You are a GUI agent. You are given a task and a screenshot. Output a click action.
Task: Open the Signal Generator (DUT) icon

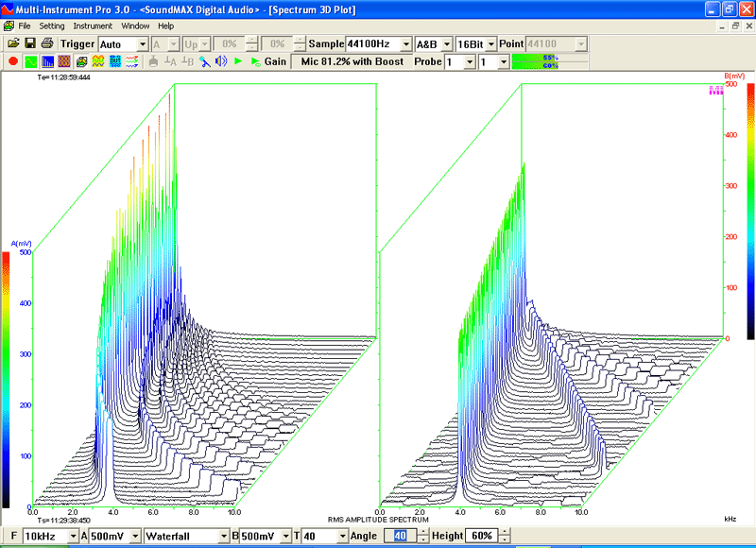pyautogui.click(x=115, y=60)
